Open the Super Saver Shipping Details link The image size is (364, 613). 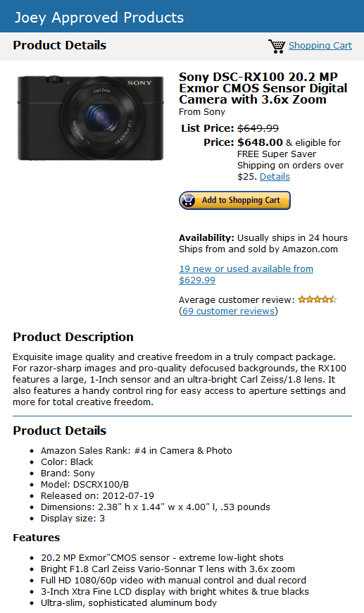click(x=275, y=177)
